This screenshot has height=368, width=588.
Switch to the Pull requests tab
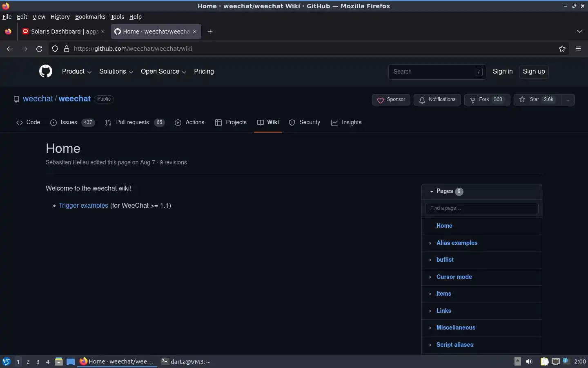pos(135,123)
